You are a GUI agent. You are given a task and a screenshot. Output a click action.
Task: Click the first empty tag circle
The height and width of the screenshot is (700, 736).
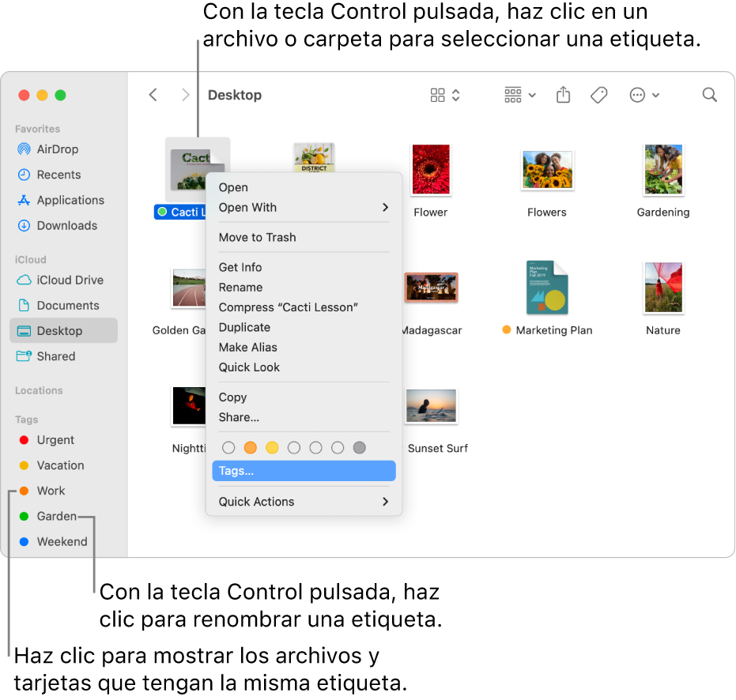tap(228, 448)
